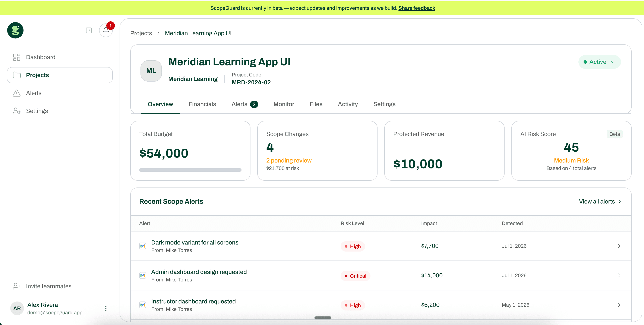The width and height of the screenshot is (644, 325).
Task: Click the May 1, 2026 detected date
Action: pyautogui.click(x=515, y=305)
